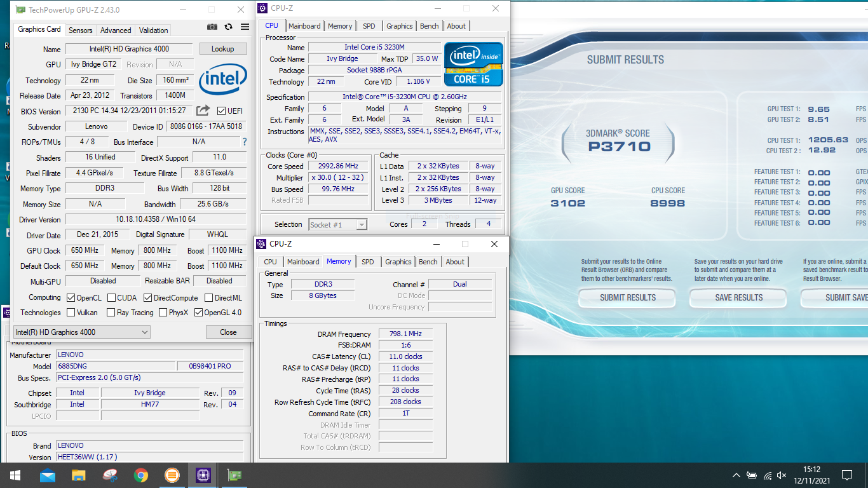Click the battery tray icon
This screenshot has height=488, width=868.
752,475
